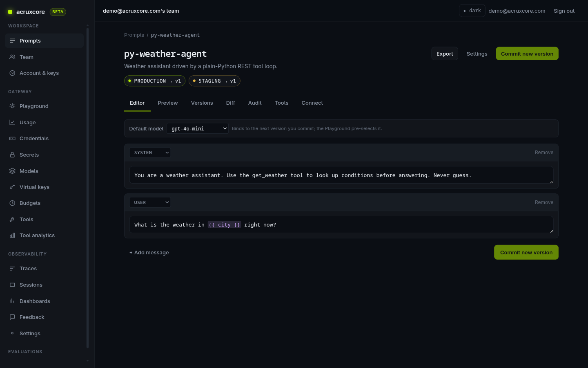588x368 pixels.
Task: Remove the USER message
Action: pos(544,202)
